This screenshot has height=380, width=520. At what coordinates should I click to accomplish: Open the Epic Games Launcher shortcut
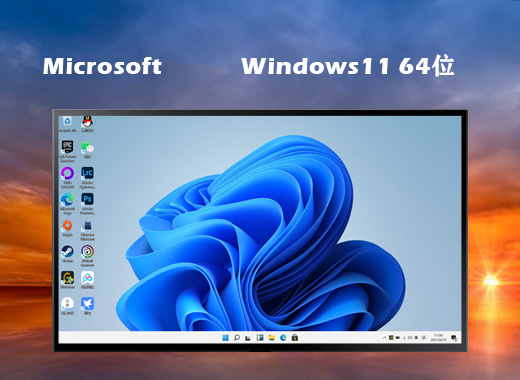67,151
